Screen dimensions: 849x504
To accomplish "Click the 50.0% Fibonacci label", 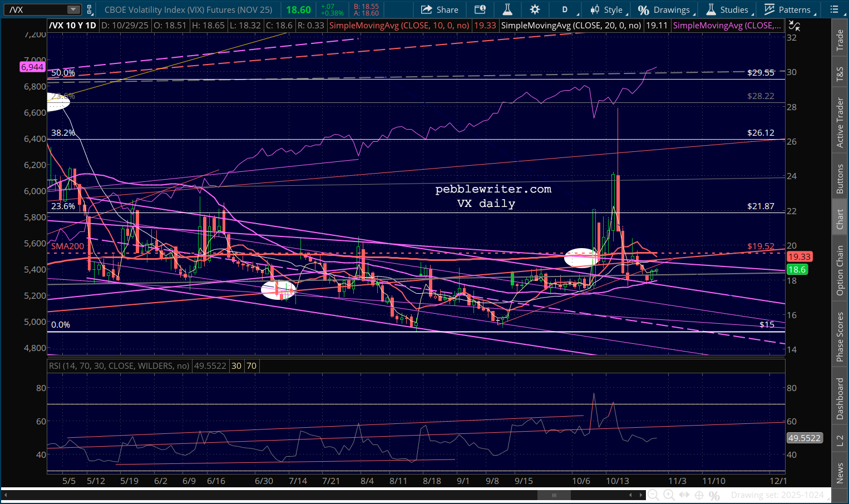I will pyautogui.click(x=63, y=72).
